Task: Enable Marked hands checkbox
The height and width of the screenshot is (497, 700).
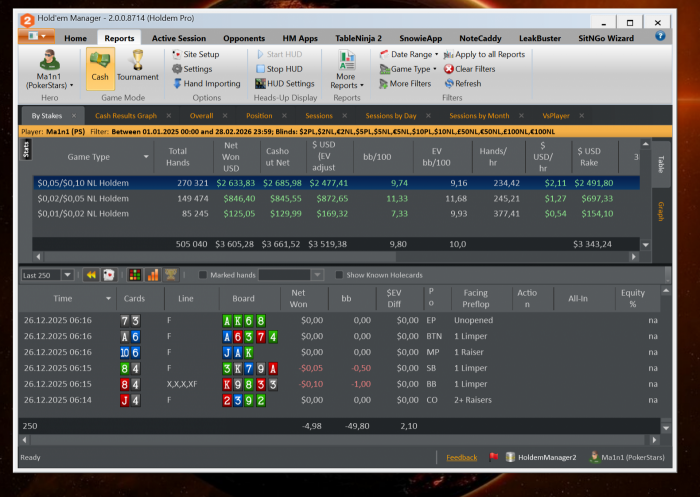Action: [203, 275]
